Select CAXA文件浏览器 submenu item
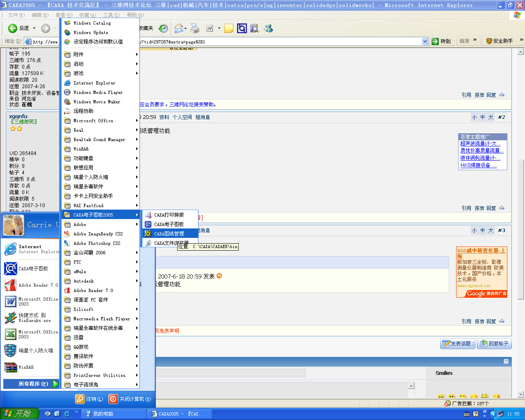This screenshot has height=420, width=525. click(170, 243)
